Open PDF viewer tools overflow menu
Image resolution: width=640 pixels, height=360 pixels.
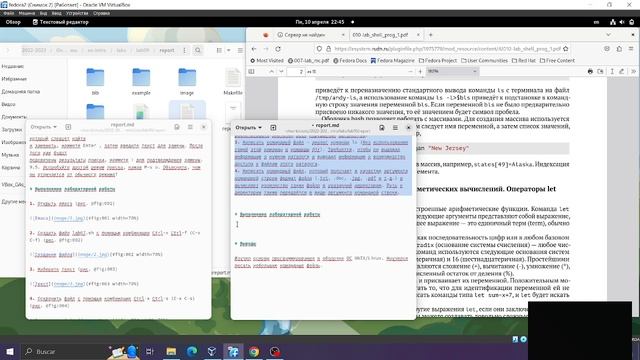[x=633, y=71]
